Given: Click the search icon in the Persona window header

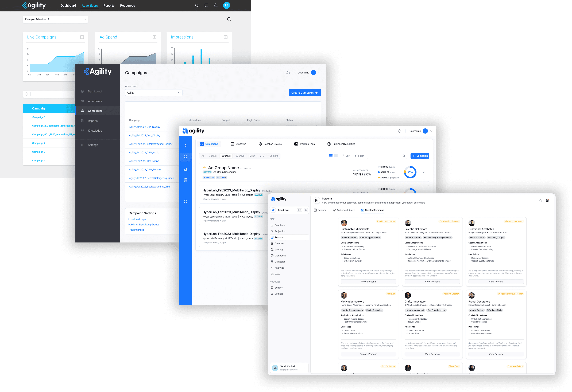Looking at the screenshot, I should 541,200.
